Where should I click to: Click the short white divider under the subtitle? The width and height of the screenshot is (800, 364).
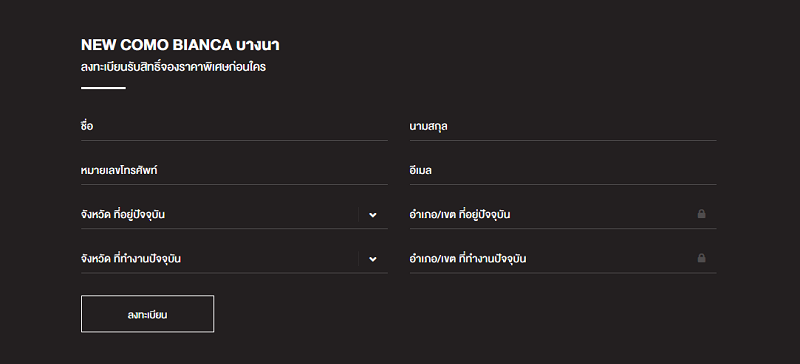[103, 88]
